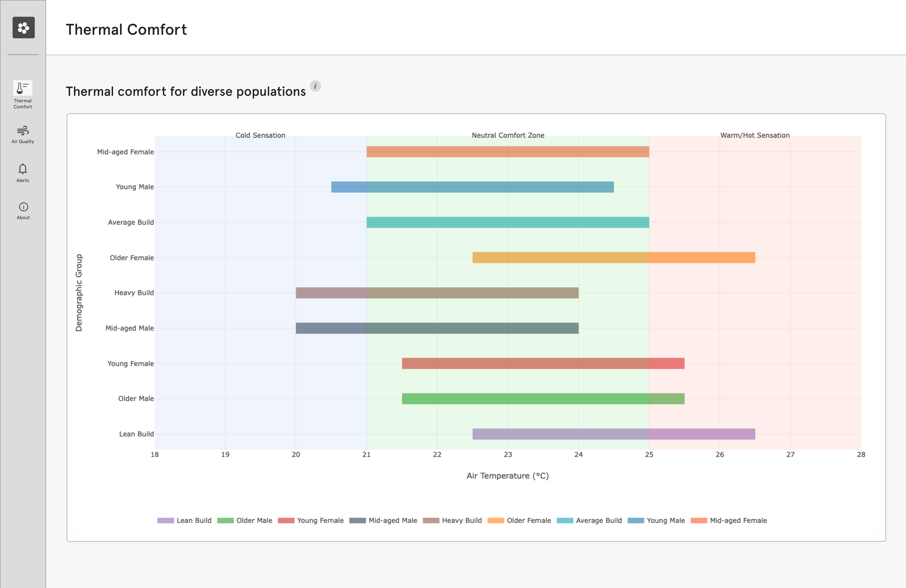This screenshot has width=906, height=588.
Task: Toggle Young Female legend entry
Action: click(x=311, y=520)
